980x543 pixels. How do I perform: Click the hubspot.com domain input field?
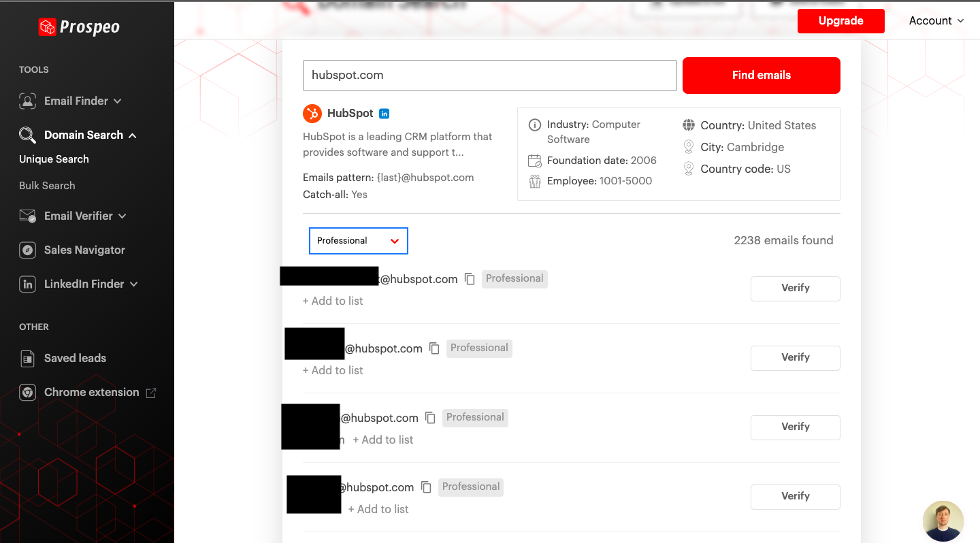490,76
